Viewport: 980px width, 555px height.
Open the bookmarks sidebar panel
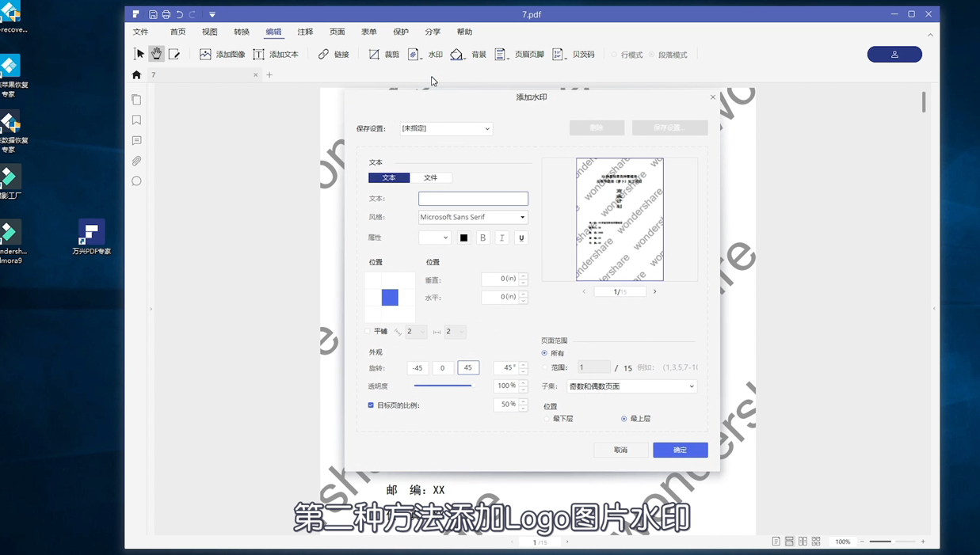[136, 120]
